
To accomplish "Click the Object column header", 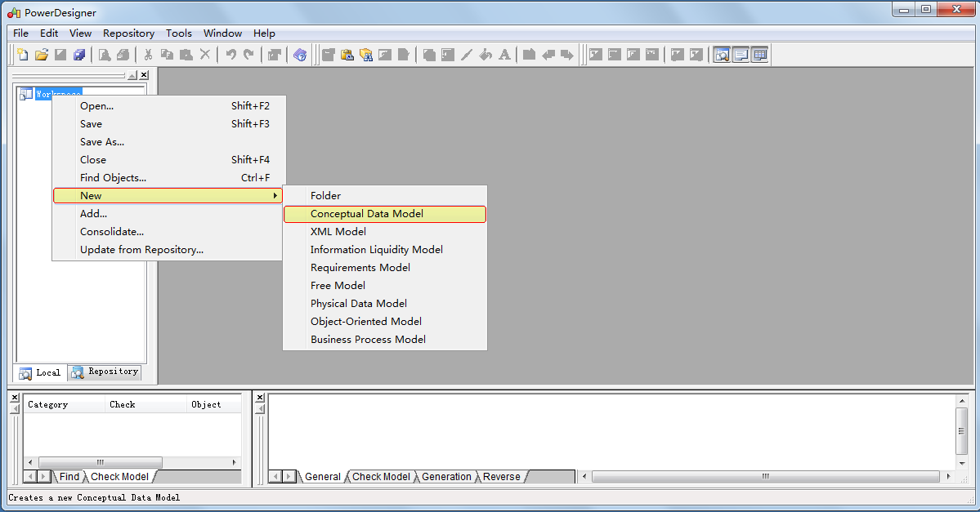I will (214, 404).
